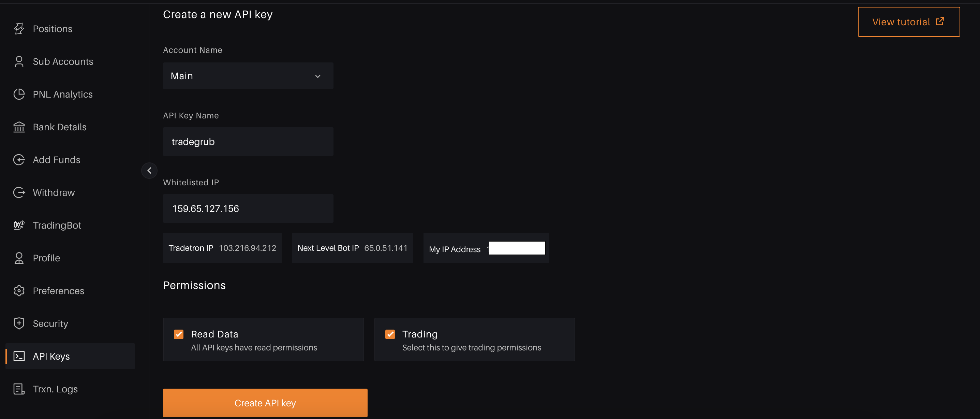Viewport: 980px width, 419px height.
Task: Expand the Account Name dropdown arrow
Action: tap(318, 76)
